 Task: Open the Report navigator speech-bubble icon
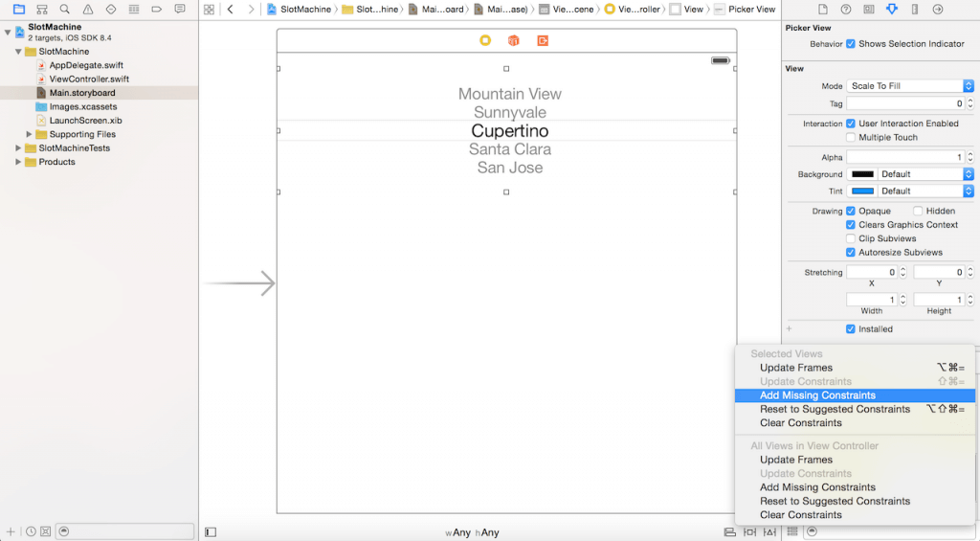coord(180,10)
